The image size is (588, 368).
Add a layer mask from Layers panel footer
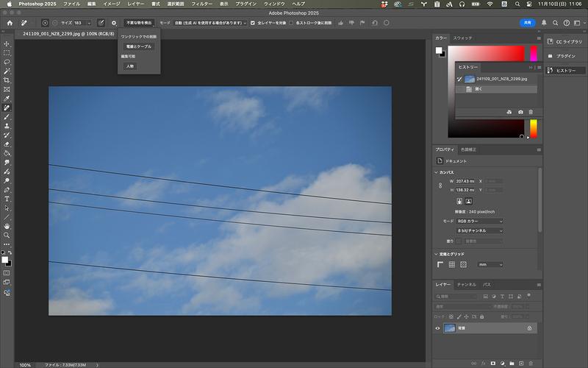[x=492, y=363]
